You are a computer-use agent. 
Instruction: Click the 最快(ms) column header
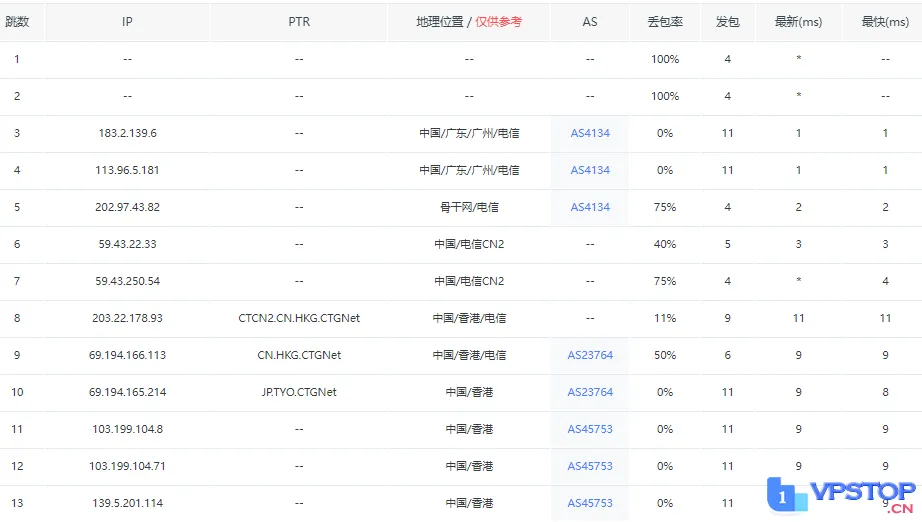pos(885,22)
